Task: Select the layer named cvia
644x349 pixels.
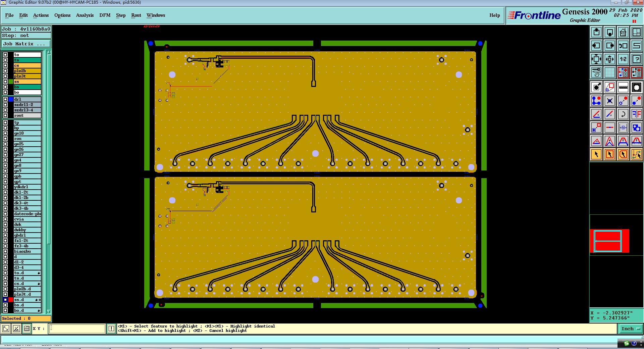Action: [27, 219]
